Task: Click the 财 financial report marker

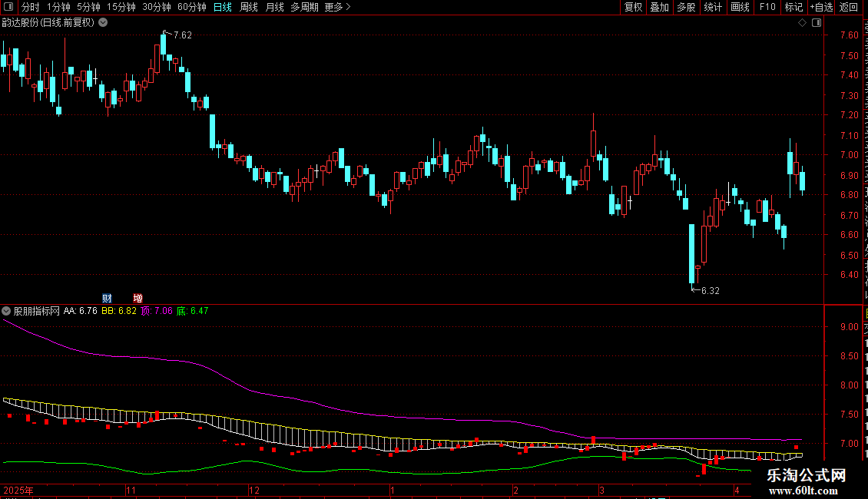Action: (x=107, y=298)
